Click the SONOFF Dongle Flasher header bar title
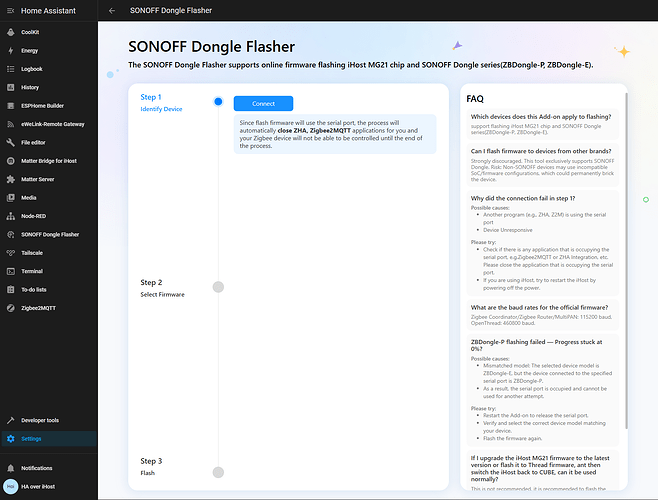 171,10
